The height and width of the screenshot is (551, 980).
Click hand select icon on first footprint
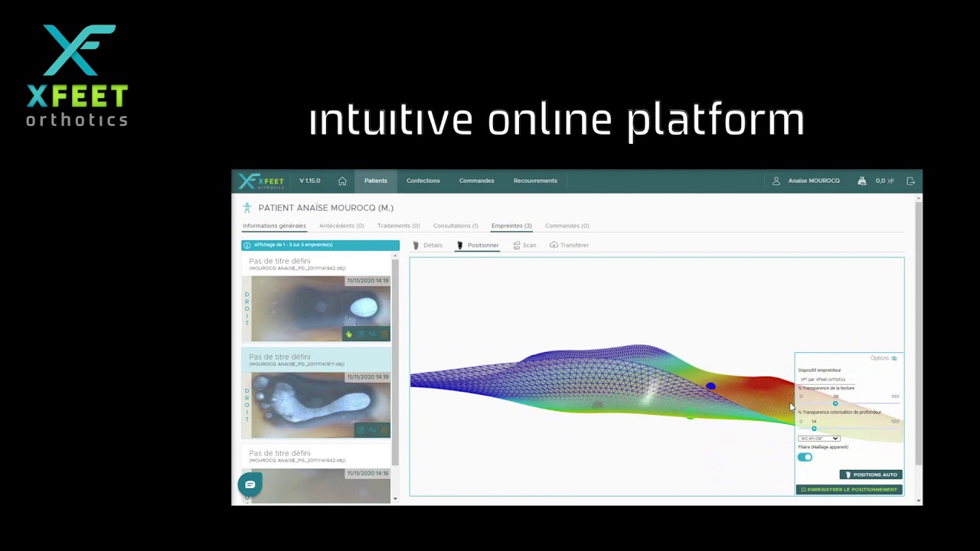349,334
